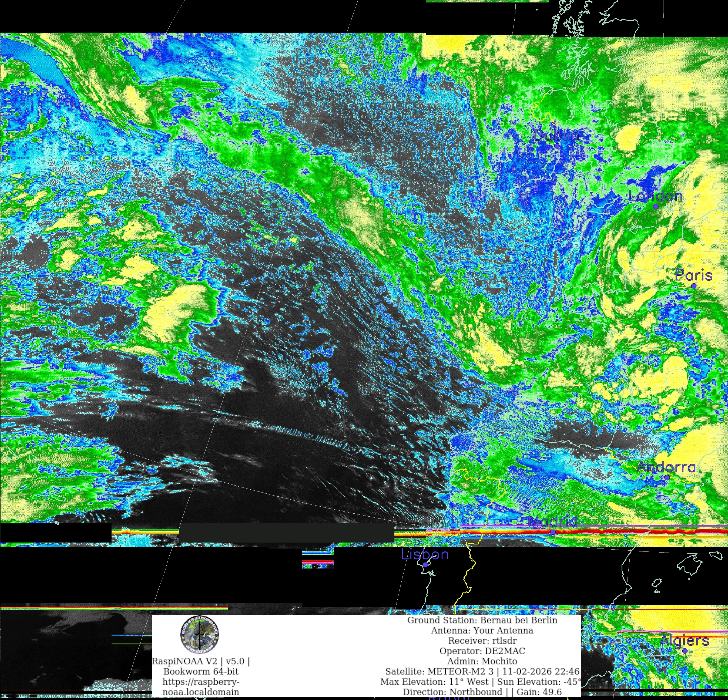This screenshot has width=728, height=700.
Task: Click the Paris city marker dot
Action: [694, 285]
